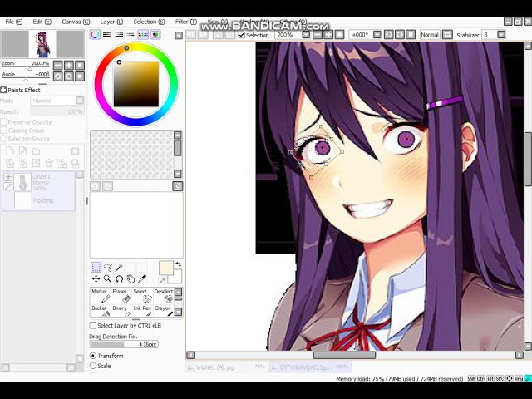The height and width of the screenshot is (399, 532).
Task: Show the RGB slider panel
Action: 107,35
